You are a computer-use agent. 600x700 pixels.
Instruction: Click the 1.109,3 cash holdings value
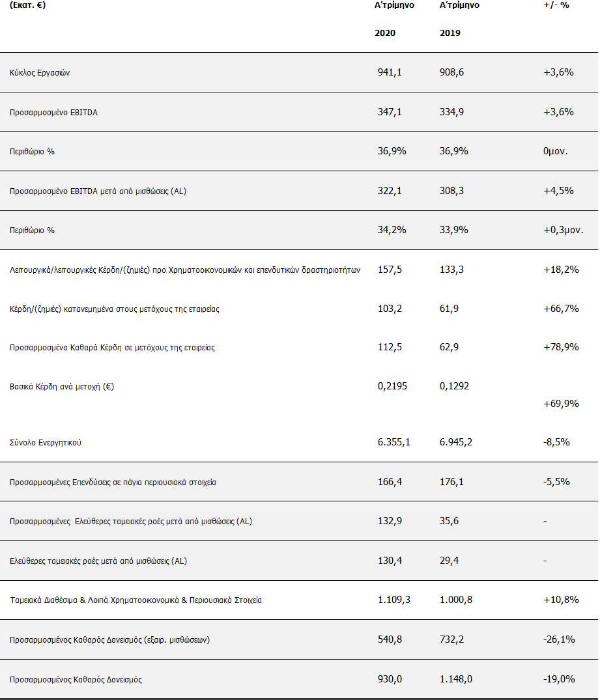click(x=393, y=600)
